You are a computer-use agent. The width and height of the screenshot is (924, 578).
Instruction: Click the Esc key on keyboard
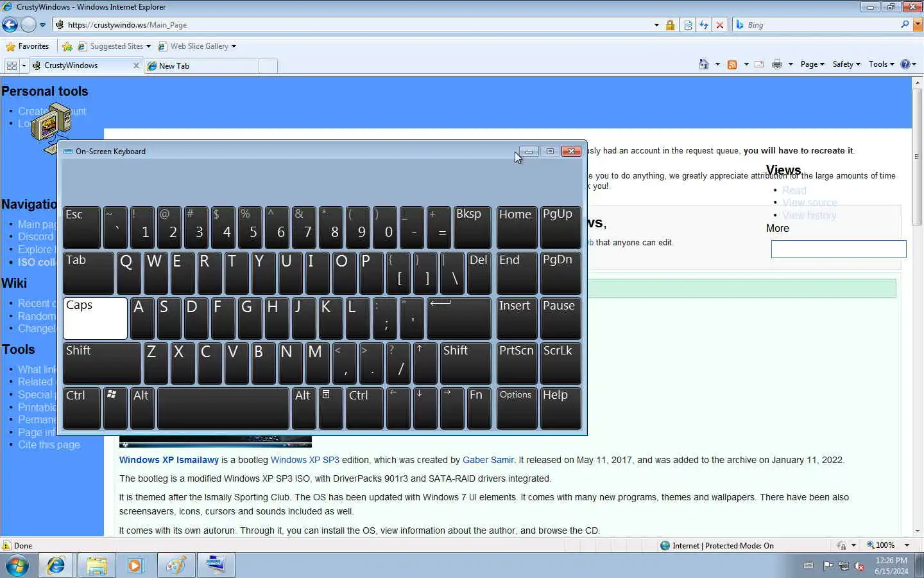[81, 227]
